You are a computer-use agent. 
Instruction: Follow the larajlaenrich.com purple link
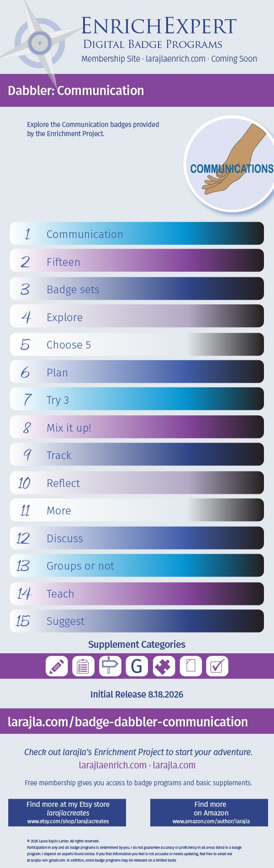click(112, 765)
